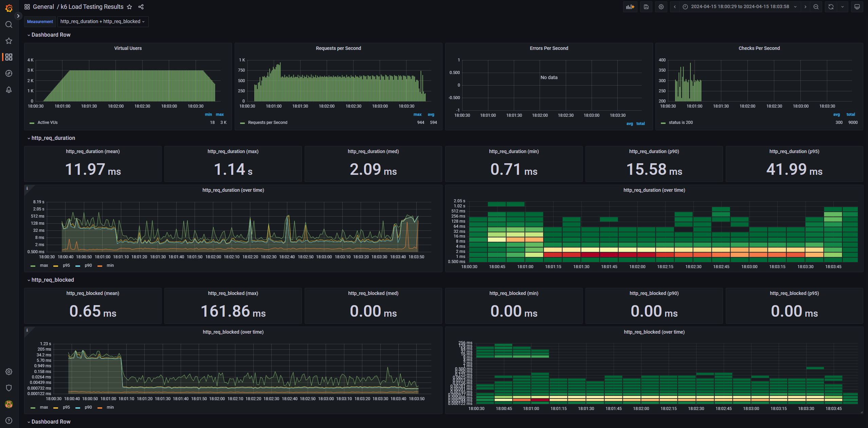Screen dimensions: 868x428
Task: Refresh the dashboard
Action: [x=831, y=7]
